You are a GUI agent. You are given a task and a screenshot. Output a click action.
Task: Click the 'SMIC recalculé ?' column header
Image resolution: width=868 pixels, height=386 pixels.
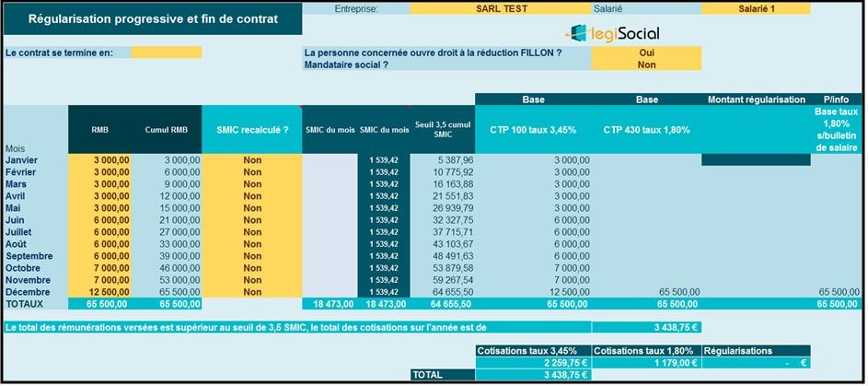point(252,130)
